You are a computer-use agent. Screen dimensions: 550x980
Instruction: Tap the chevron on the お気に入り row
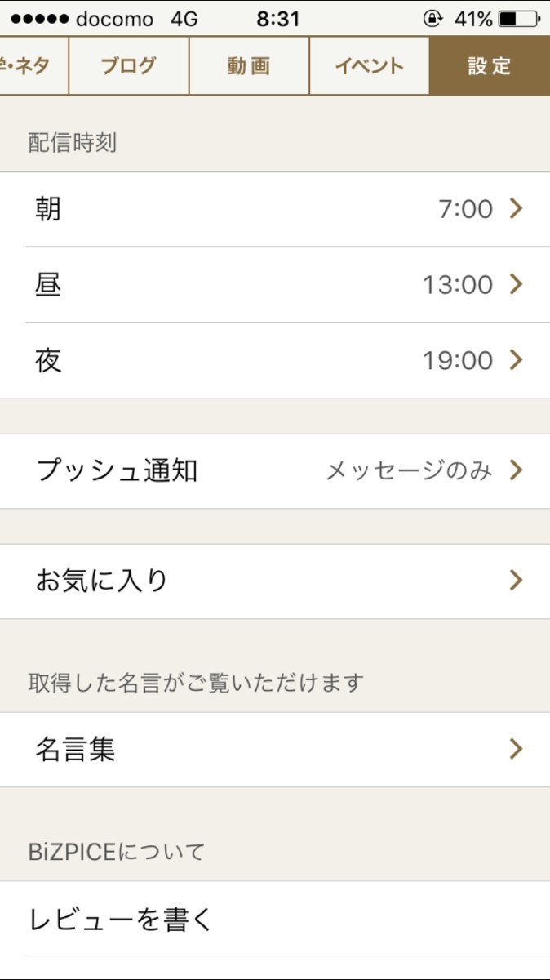(x=515, y=581)
